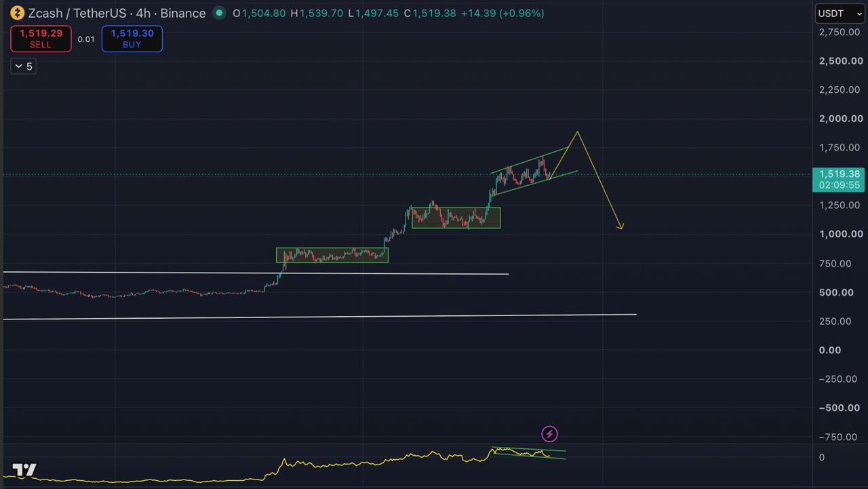The height and width of the screenshot is (489, 868).
Task: Click the 500.00 price scale label
Action: point(836,292)
